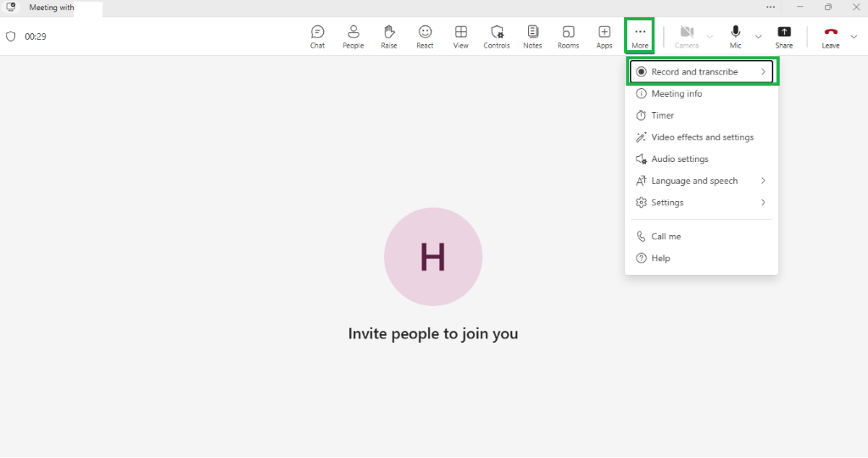Show the People list
Viewport: 868px width, 458px height.
click(x=353, y=37)
